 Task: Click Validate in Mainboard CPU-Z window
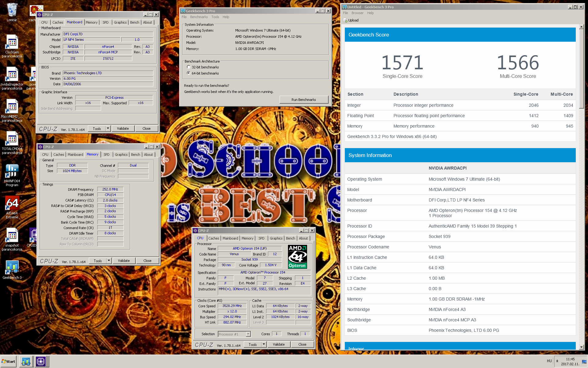point(123,128)
